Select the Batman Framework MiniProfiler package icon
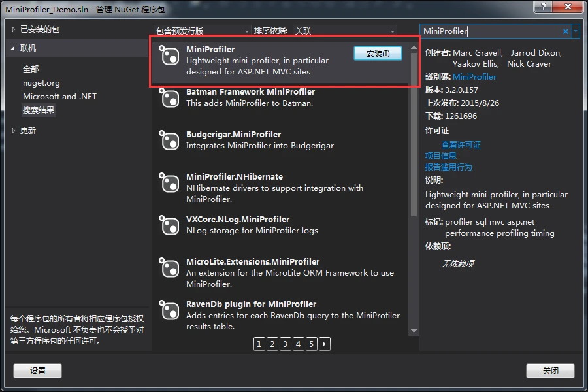 [x=169, y=99]
